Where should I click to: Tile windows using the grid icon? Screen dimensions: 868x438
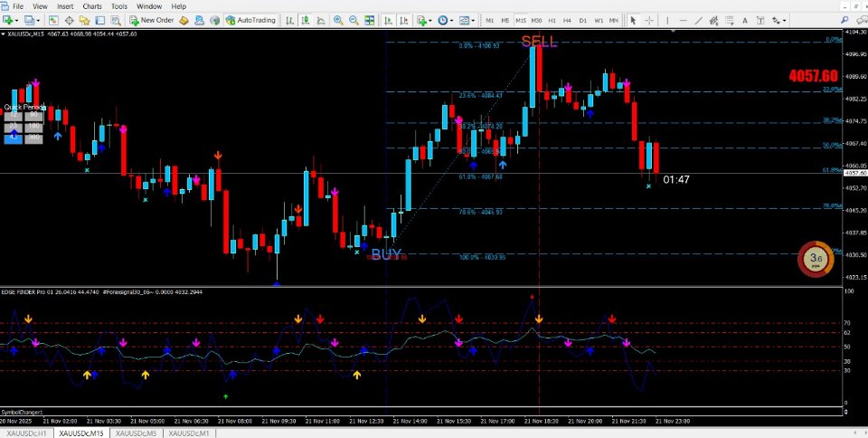coord(369,21)
